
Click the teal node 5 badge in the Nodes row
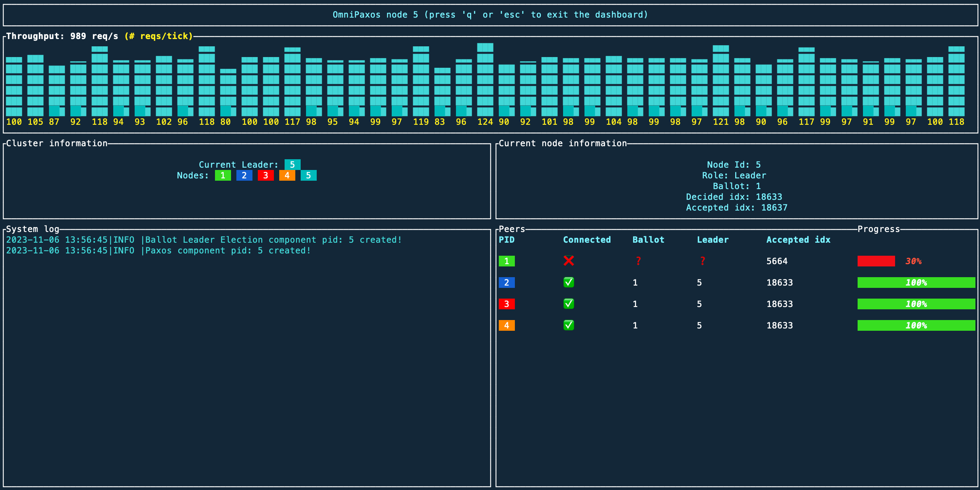coord(309,175)
